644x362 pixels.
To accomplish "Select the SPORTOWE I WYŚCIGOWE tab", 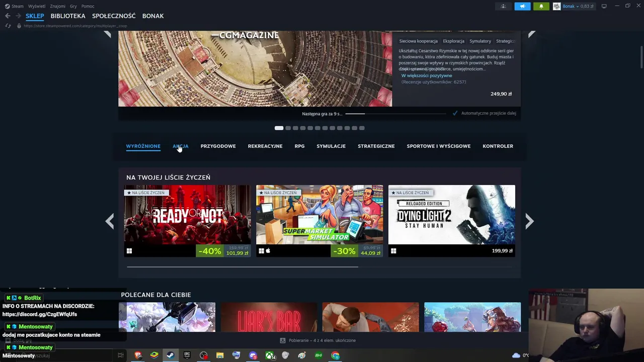I will tap(439, 146).
